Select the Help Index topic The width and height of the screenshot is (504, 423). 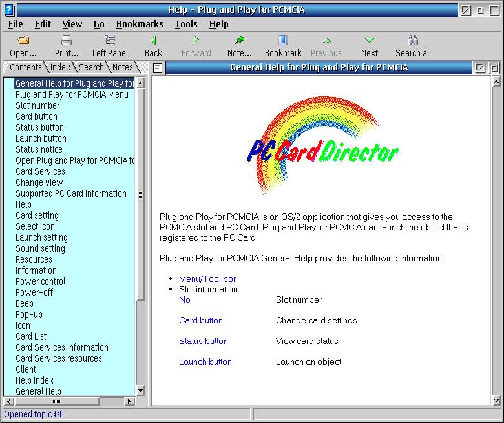point(34,380)
